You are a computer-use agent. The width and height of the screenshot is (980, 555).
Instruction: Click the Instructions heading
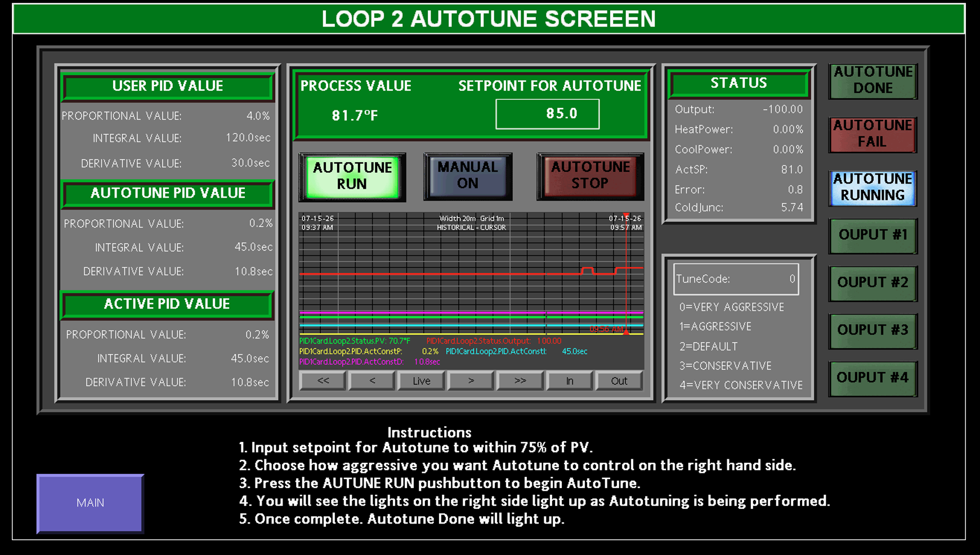pyautogui.click(x=429, y=432)
